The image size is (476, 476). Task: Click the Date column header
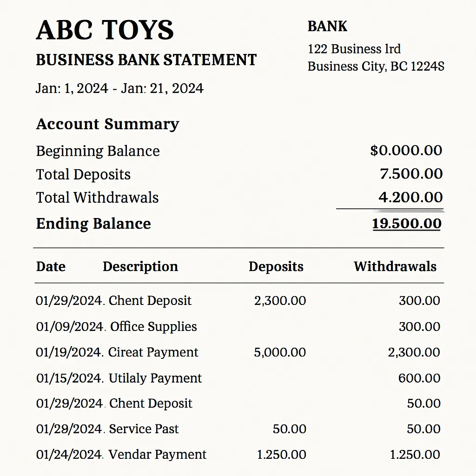coord(51,266)
